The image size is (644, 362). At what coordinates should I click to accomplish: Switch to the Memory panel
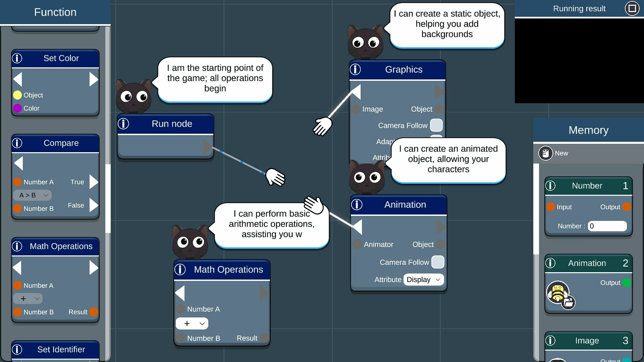tap(588, 130)
